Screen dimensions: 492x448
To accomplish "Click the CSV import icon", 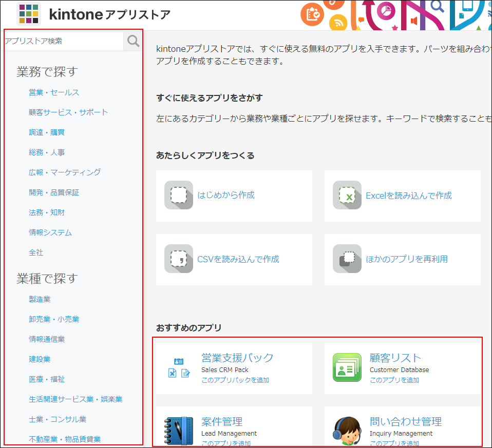I will click(179, 259).
